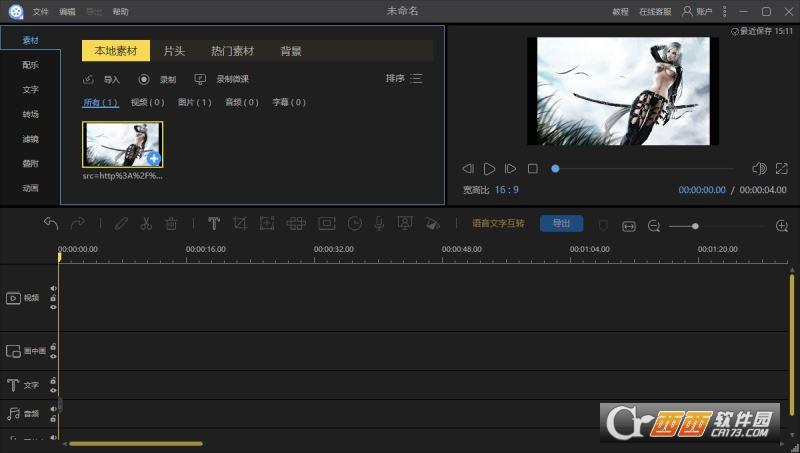Open 滤镜 filters in the sidebar

(30, 139)
